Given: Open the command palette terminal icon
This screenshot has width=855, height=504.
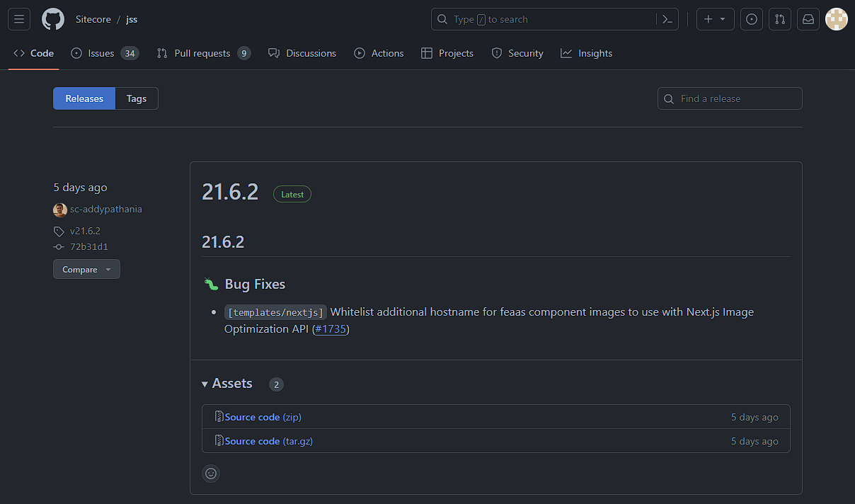Looking at the screenshot, I should click(x=666, y=19).
